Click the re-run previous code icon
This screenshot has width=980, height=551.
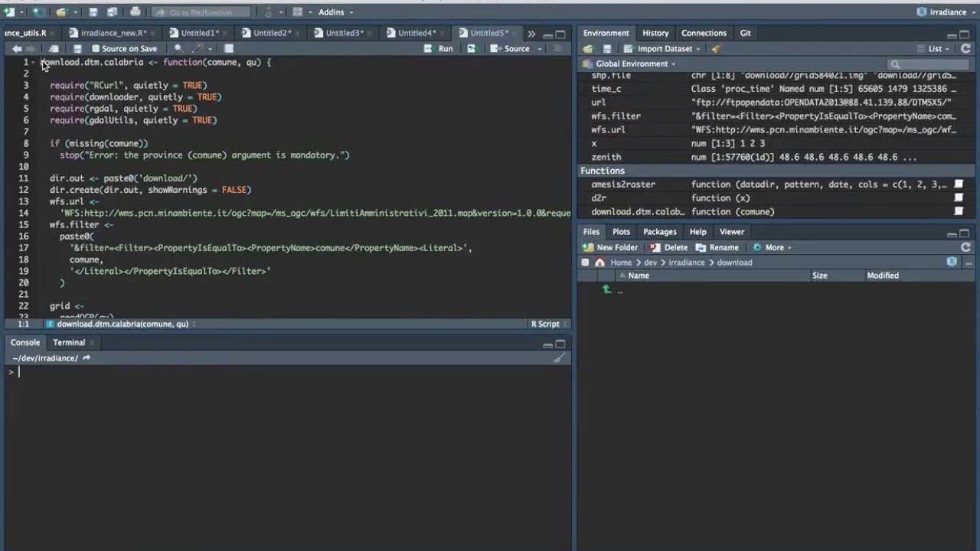coord(472,48)
